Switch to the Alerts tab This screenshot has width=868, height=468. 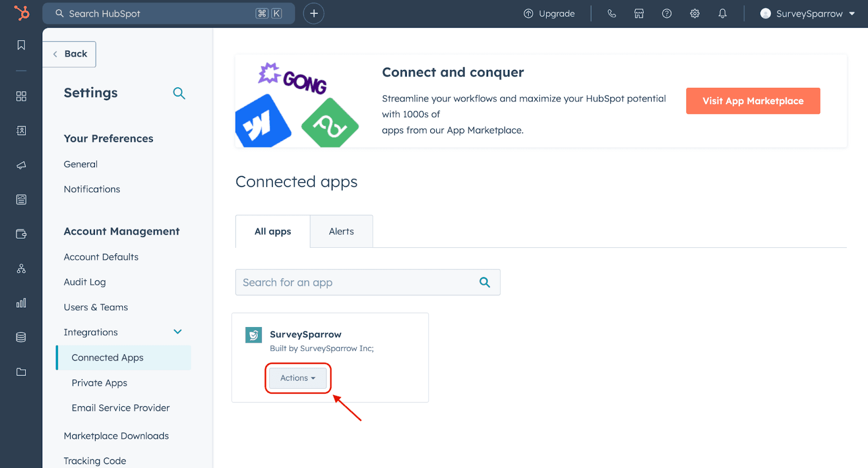341,232
